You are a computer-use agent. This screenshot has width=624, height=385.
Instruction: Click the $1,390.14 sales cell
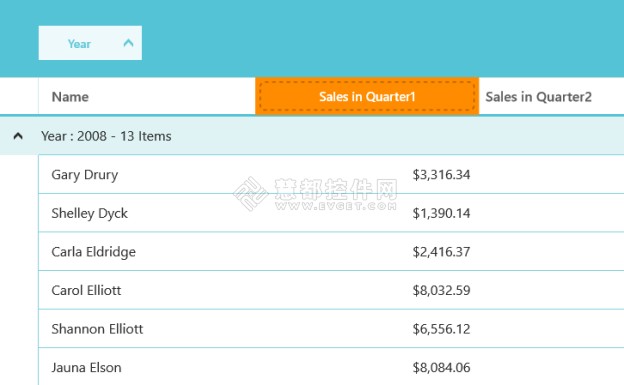click(367, 213)
